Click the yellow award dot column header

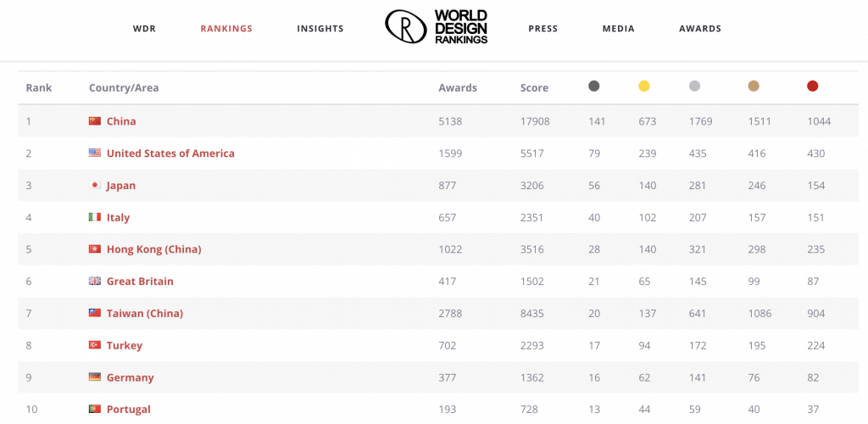pyautogui.click(x=644, y=86)
